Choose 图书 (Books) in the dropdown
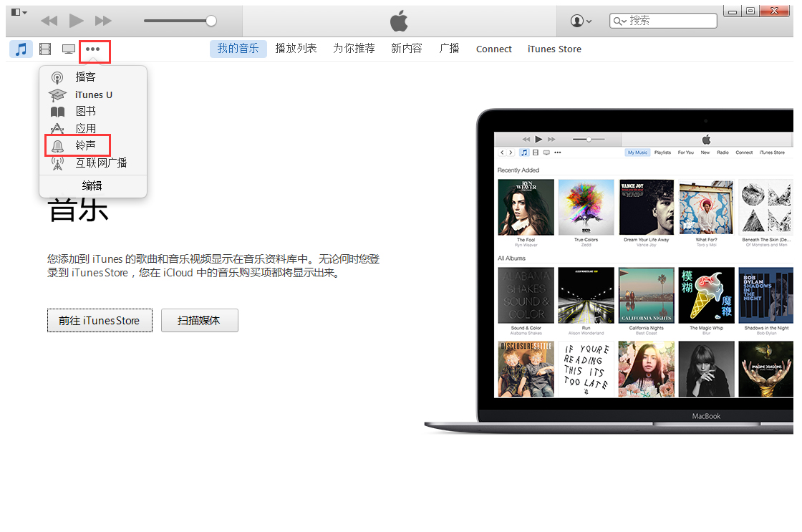The height and width of the screenshot is (532, 802). point(85,112)
